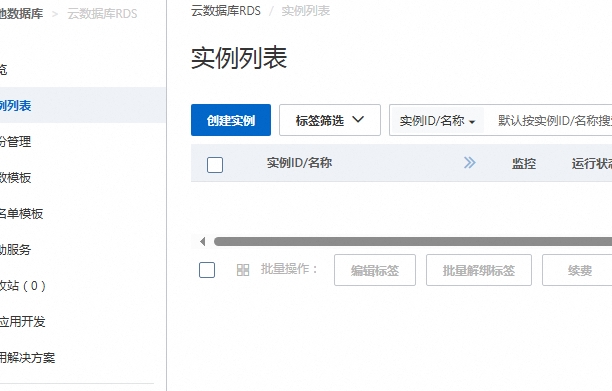
Task: Toggle the select-all checkbox in table header
Action: click(215, 165)
